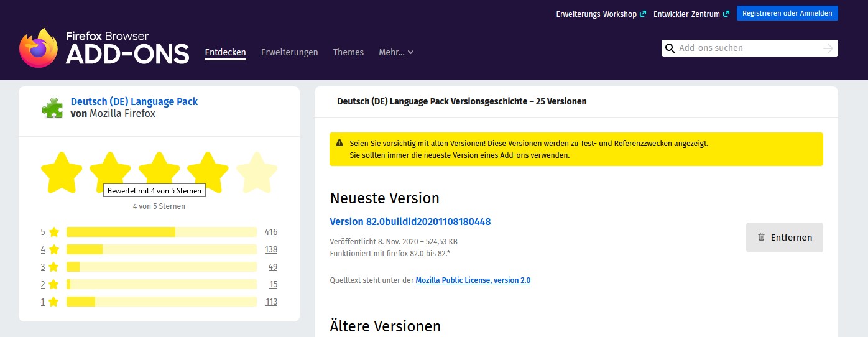Click the first rating star
The image size is (868, 337).
(x=62, y=172)
